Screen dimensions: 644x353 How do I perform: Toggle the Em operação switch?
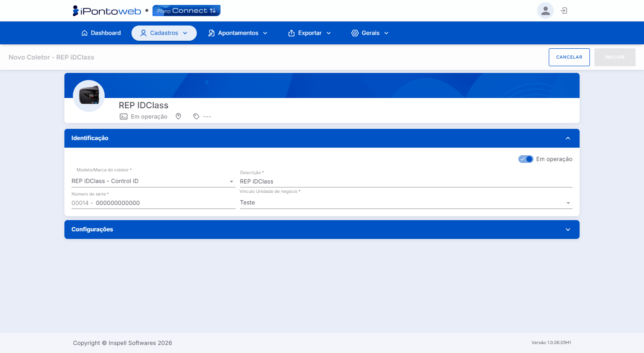click(526, 159)
